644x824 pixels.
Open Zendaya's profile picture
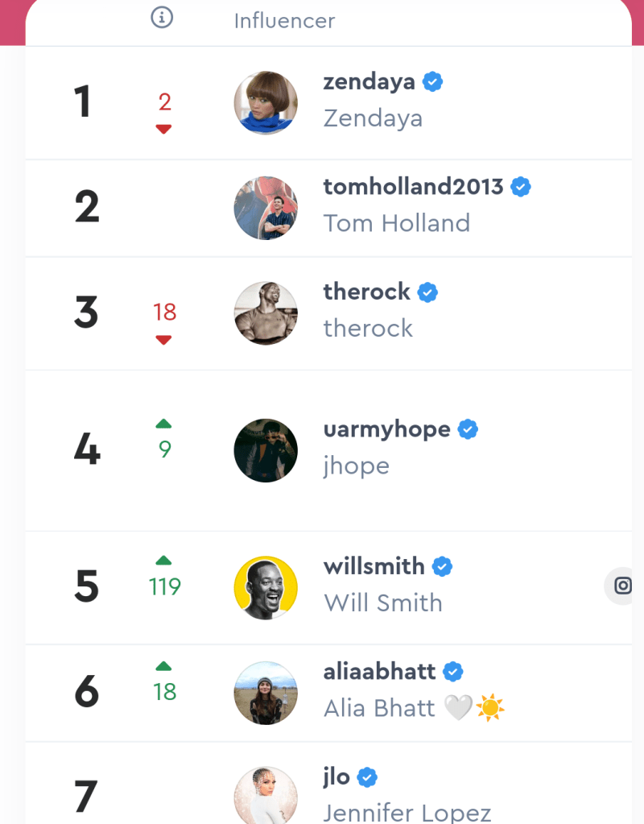[x=266, y=102]
